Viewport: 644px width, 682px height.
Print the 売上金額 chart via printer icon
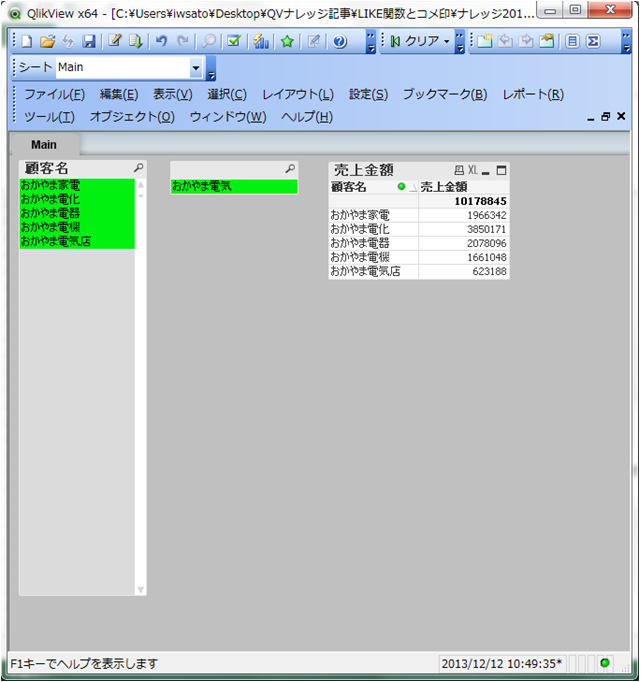459,170
